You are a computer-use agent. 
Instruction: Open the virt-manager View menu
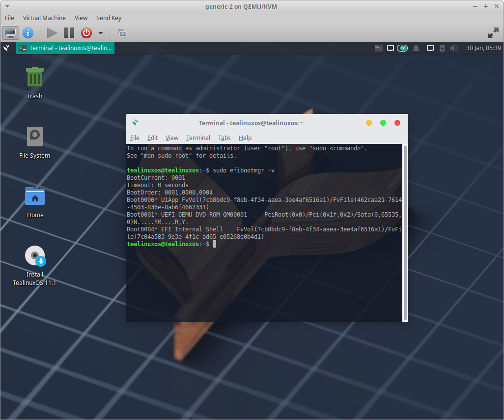coord(81,18)
